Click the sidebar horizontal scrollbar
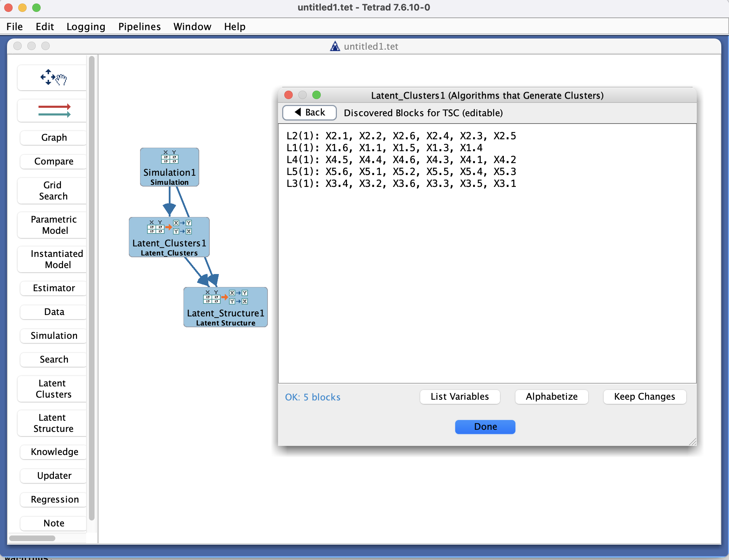729x560 pixels. pos(32,538)
